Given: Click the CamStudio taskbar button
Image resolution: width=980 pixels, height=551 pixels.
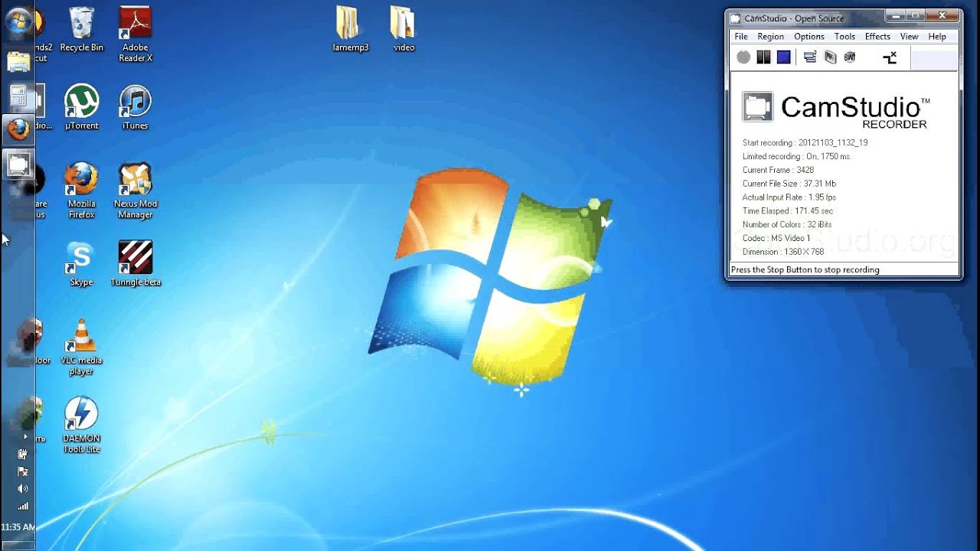Looking at the screenshot, I should 18,164.
